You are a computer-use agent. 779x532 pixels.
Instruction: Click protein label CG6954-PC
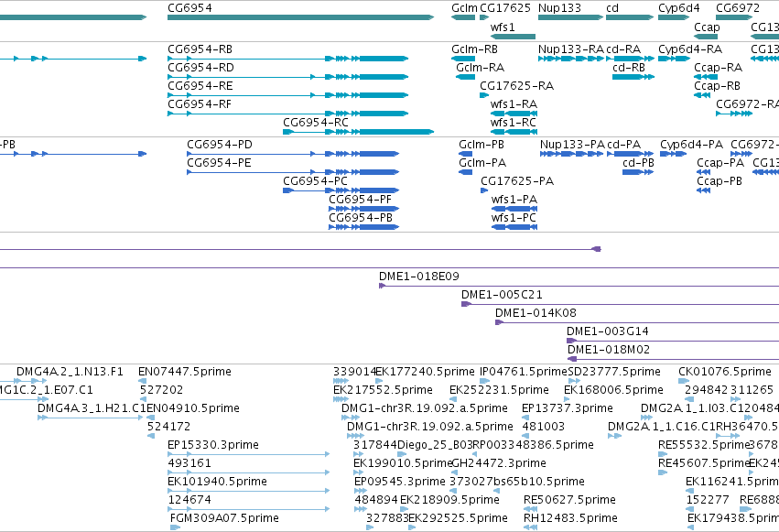[316, 181]
